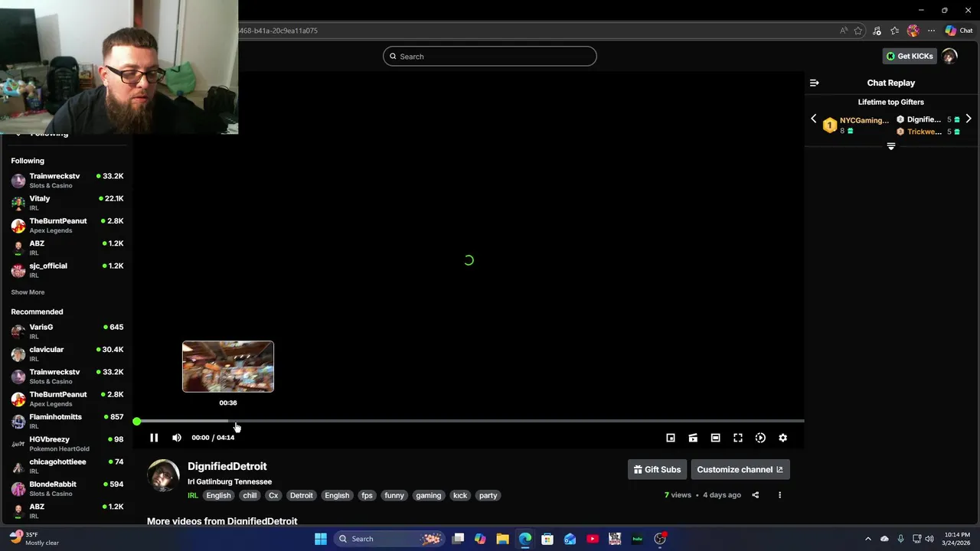
Task: Click the NYCGaming top gifter name
Action: (864, 120)
